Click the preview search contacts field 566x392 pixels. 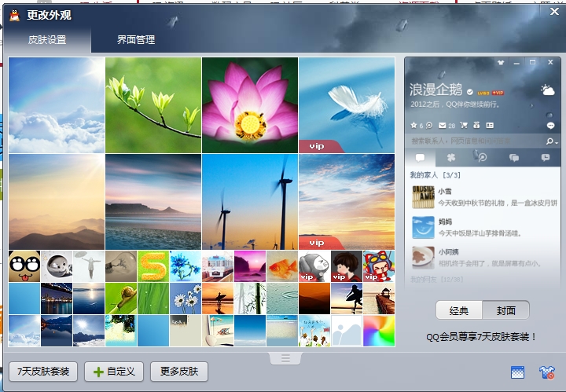click(x=475, y=141)
